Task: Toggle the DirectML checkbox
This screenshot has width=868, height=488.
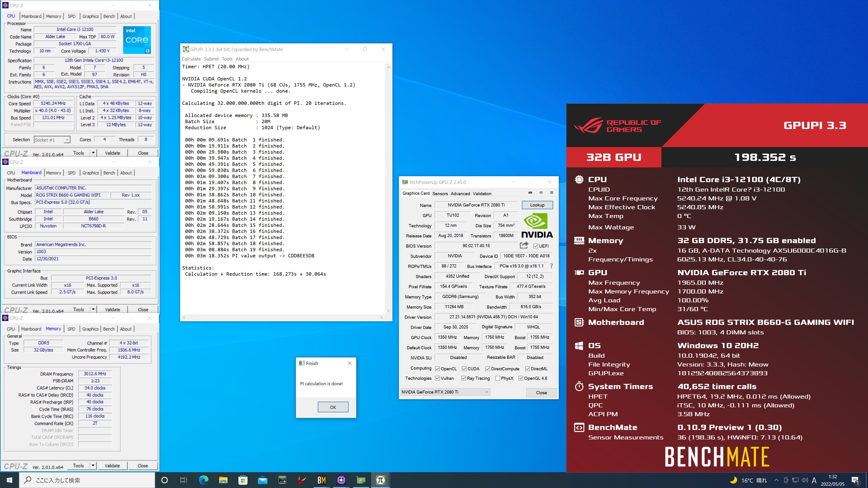Action: pos(528,369)
